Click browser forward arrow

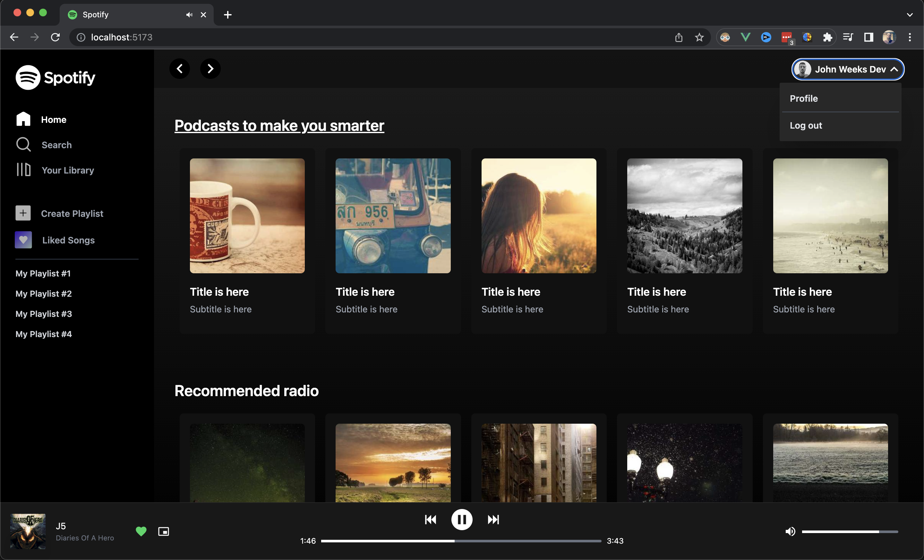(35, 37)
